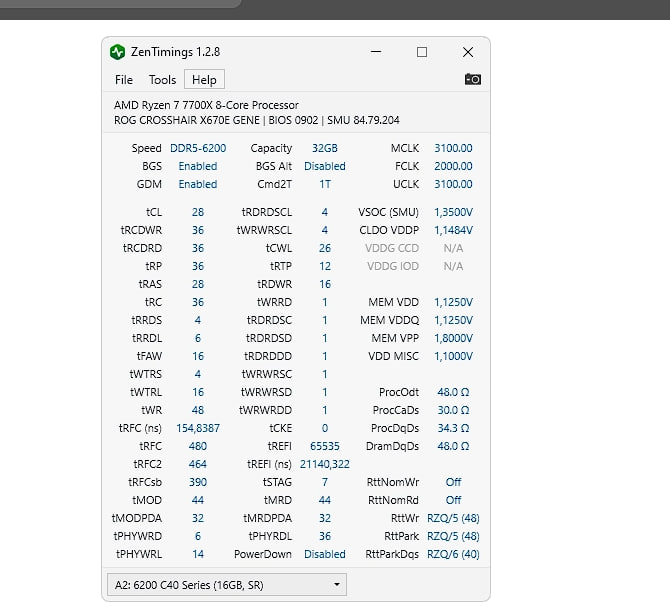Click the tRFCsb value 390
The image size is (670, 610).
[x=198, y=482]
